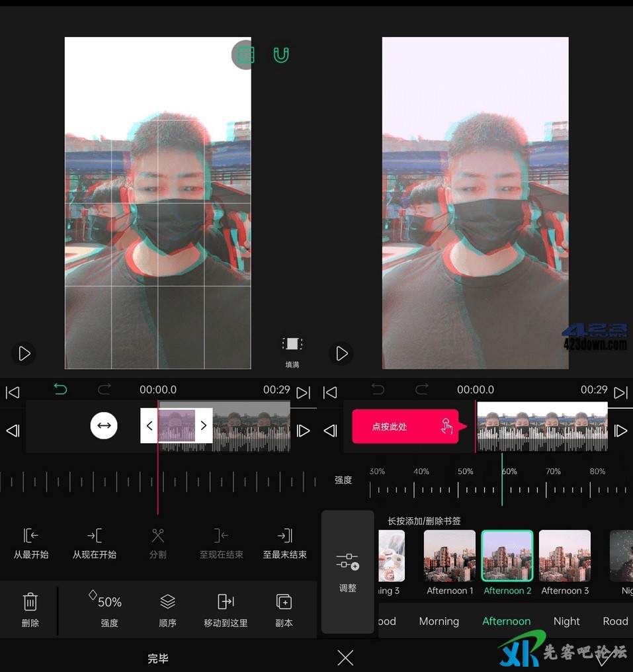The image size is (633, 672).
Task: Set the intensity slider to 70%
Action: [546, 489]
